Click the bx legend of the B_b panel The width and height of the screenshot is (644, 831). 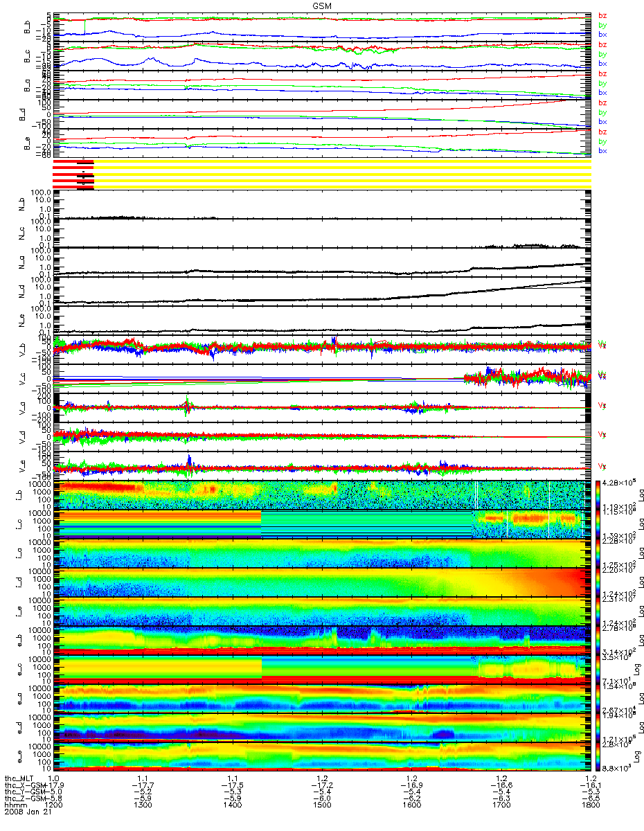pyautogui.click(x=602, y=34)
